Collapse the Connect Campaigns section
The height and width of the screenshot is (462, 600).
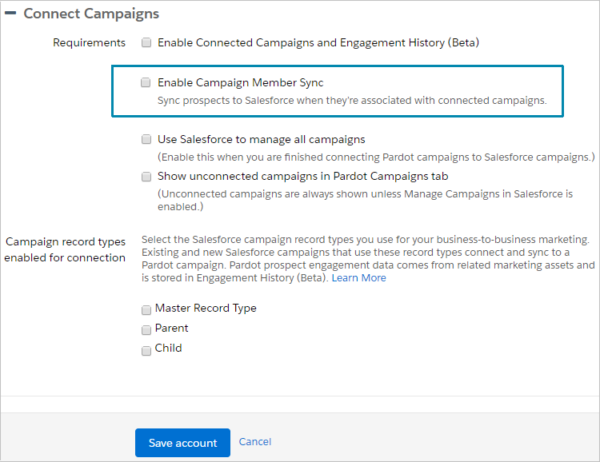coord(10,13)
